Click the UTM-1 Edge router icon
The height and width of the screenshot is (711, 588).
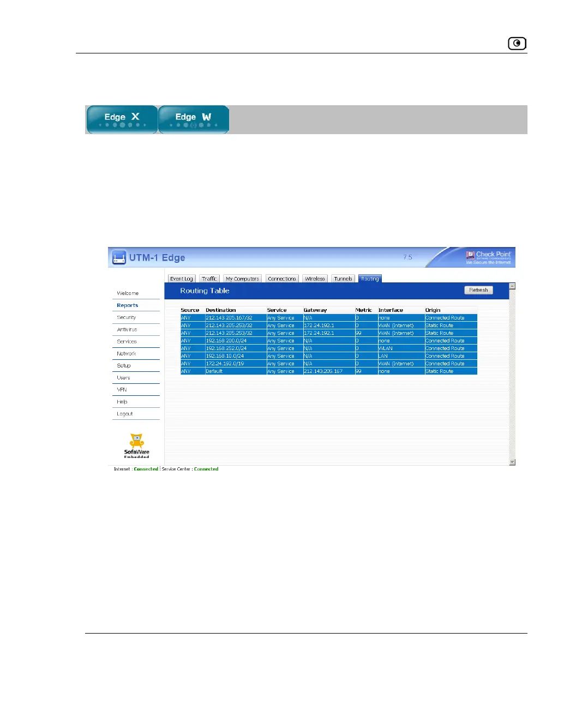119,257
